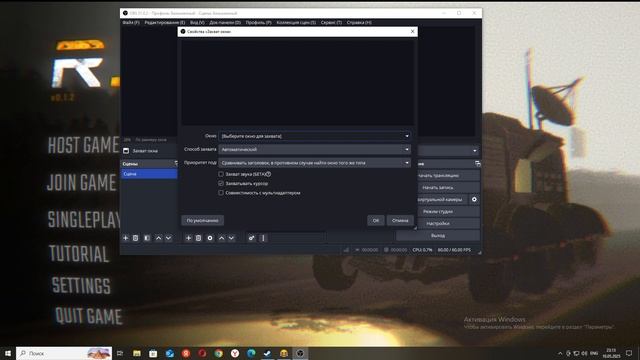Add a new source with the plus icon

pyautogui.click(x=189, y=238)
